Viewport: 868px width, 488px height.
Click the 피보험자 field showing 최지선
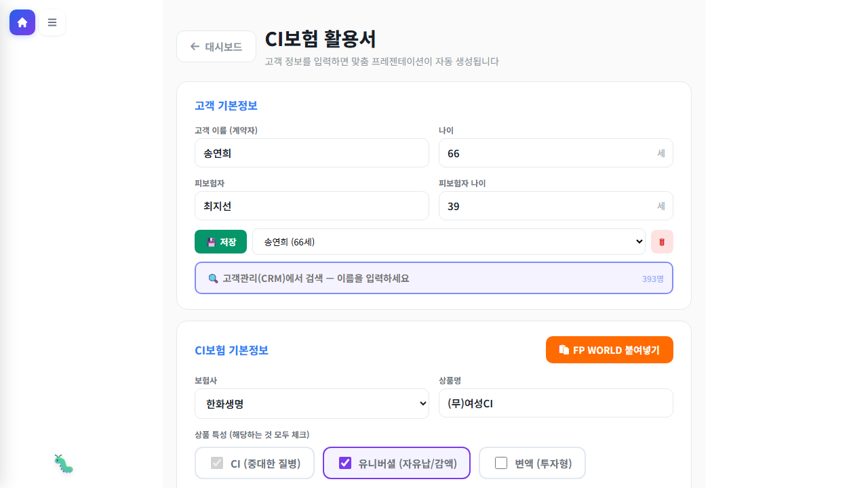click(312, 205)
